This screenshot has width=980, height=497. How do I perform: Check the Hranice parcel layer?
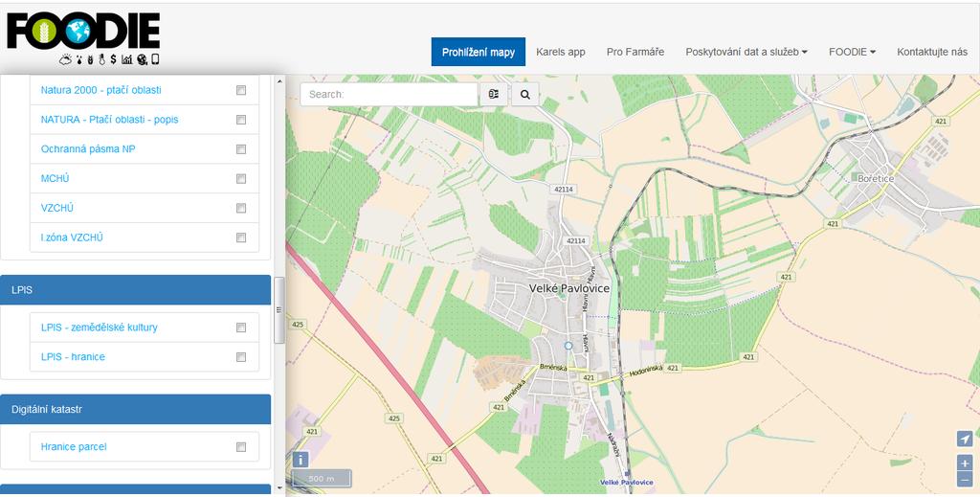[x=240, y=447]
